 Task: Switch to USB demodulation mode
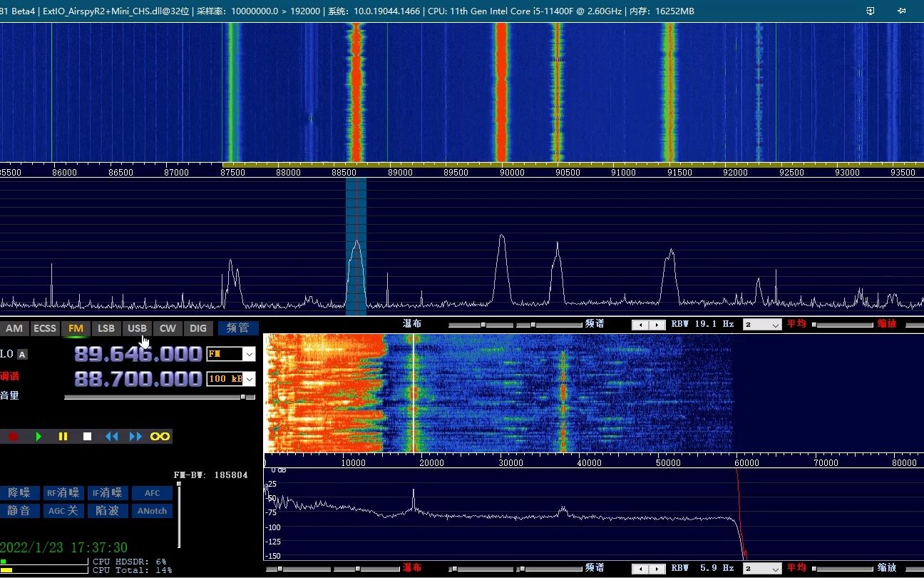137,328
